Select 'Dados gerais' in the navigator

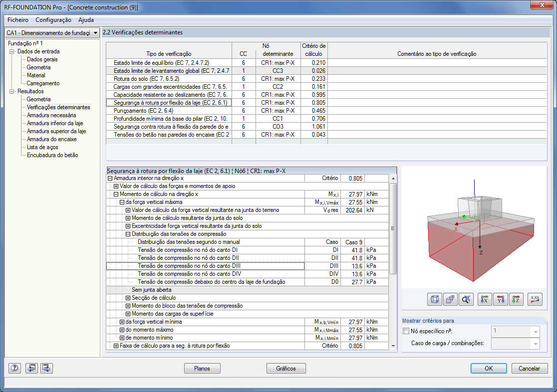[x=42, y=59]
